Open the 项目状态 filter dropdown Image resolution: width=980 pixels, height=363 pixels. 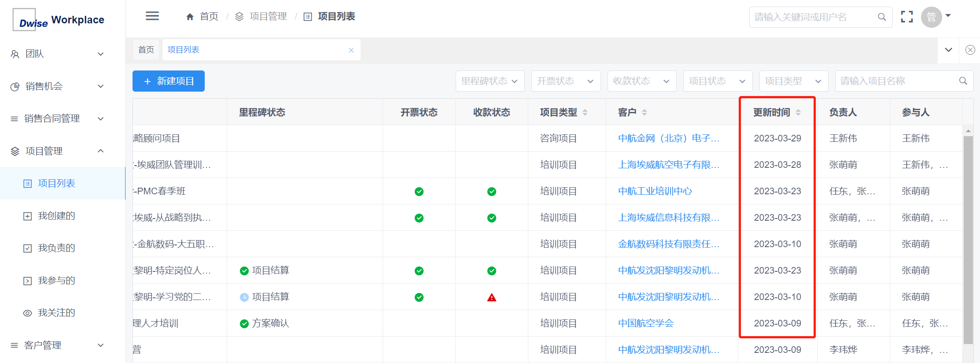coord(718,81)
